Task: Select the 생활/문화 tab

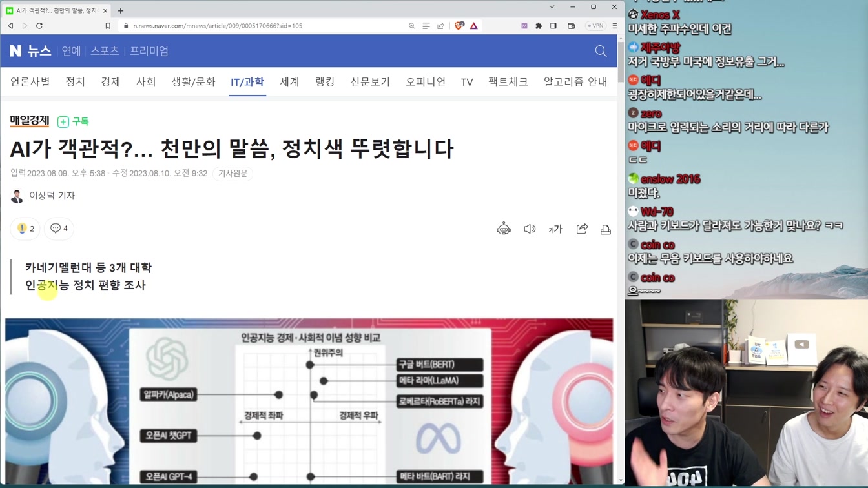Action: 193,82
